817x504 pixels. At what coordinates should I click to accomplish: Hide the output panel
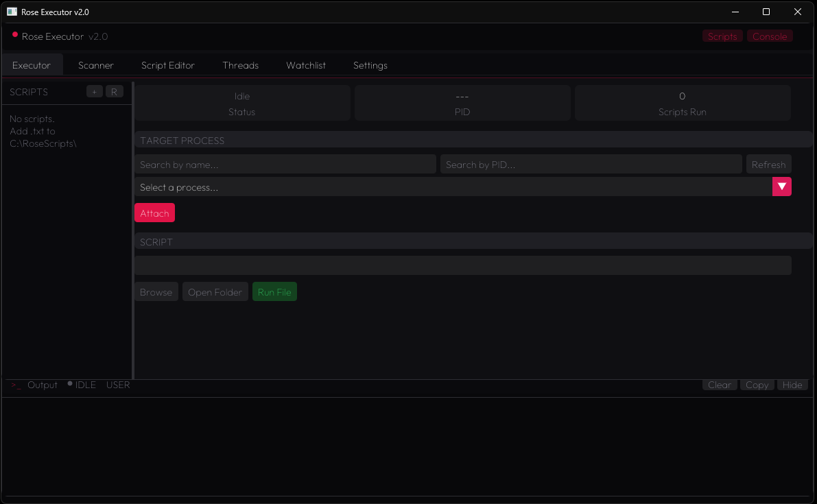792,385
